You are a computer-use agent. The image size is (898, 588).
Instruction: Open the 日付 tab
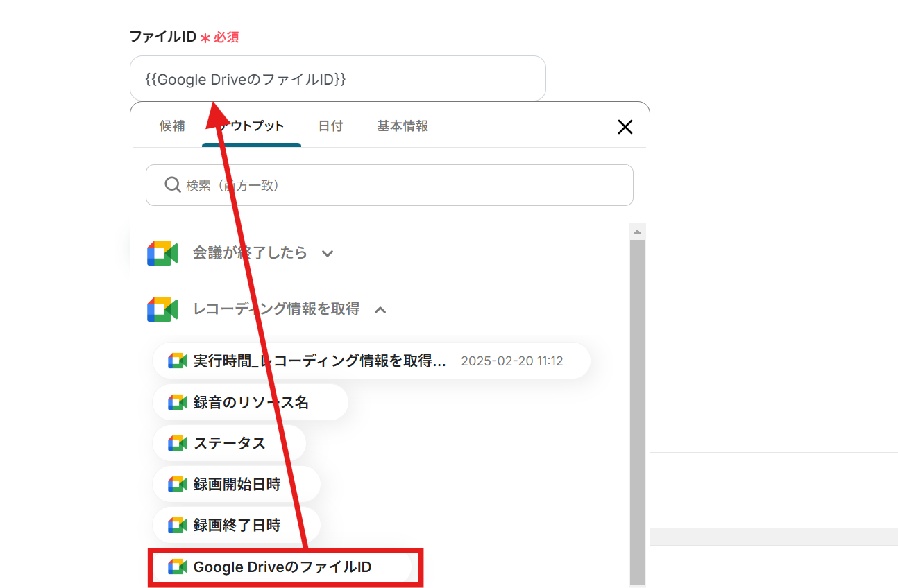(x=330, y=126)
